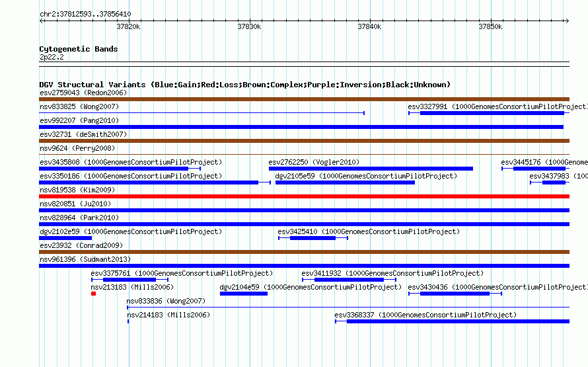
Task: Click the esv3411932 variant label
Action: pyautogui.click(x=392, y=273)
